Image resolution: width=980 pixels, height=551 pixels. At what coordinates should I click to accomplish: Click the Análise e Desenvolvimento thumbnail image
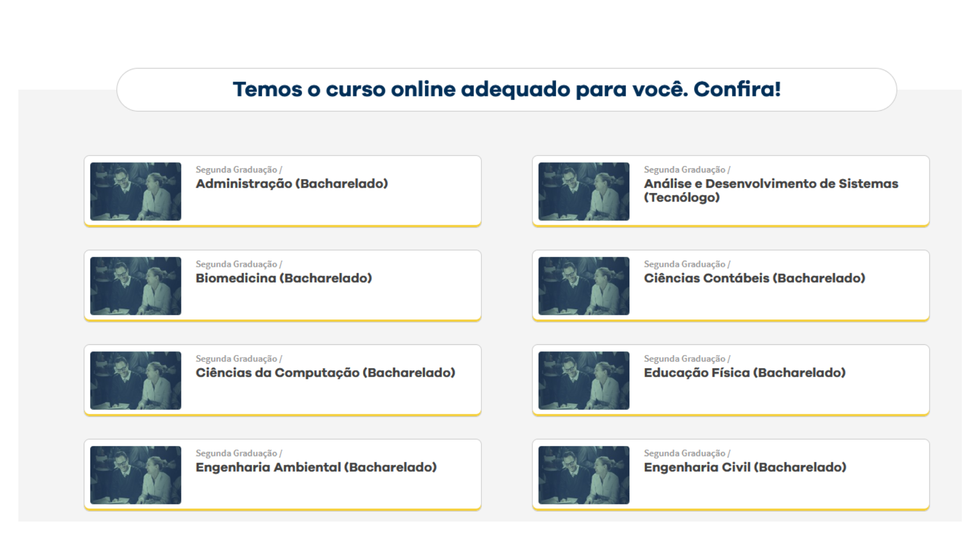coord(584,191)
